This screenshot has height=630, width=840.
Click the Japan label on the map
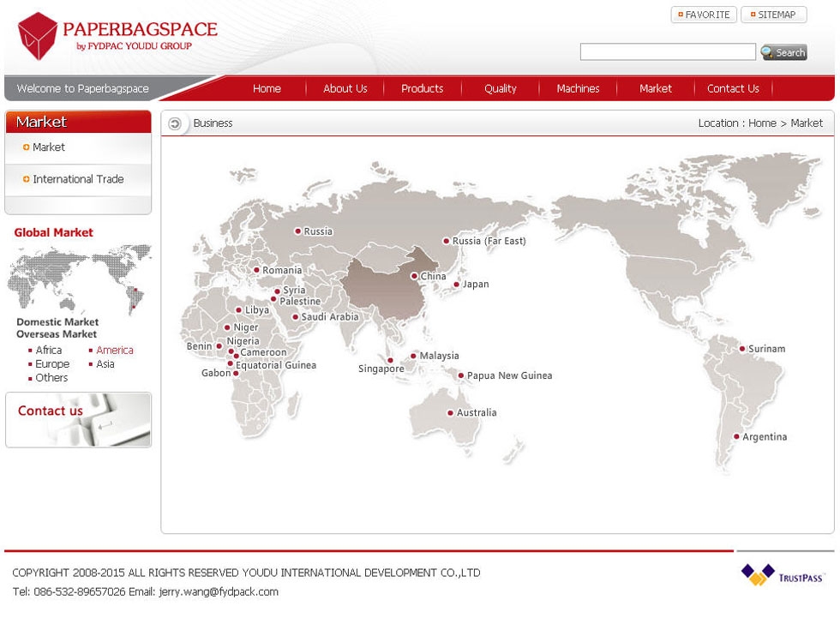point(476,285)
